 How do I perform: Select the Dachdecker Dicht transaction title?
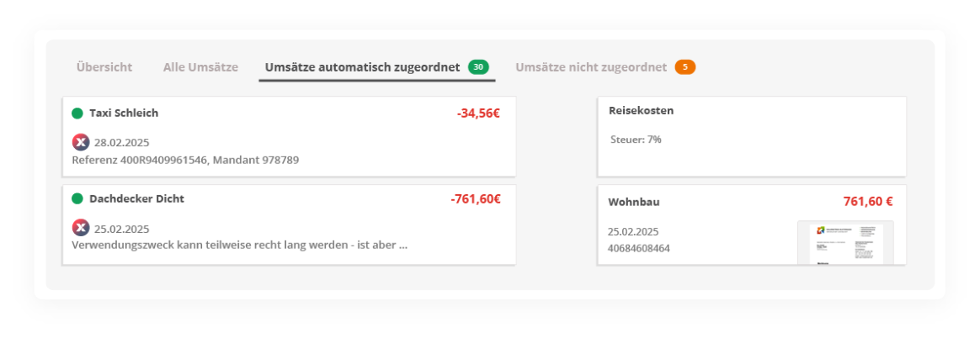coord(137,199)
